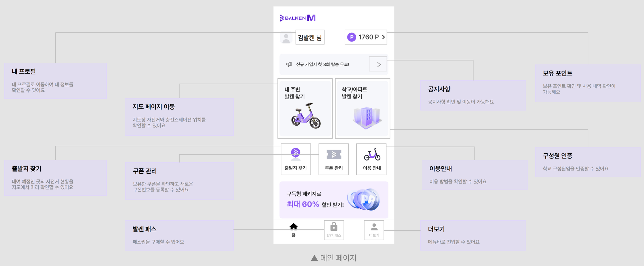The width and height of the screenshot is (644, 266).
Task: Expand notice banner with chevron button
Action: pyautogui.click(x=378, y=64)
